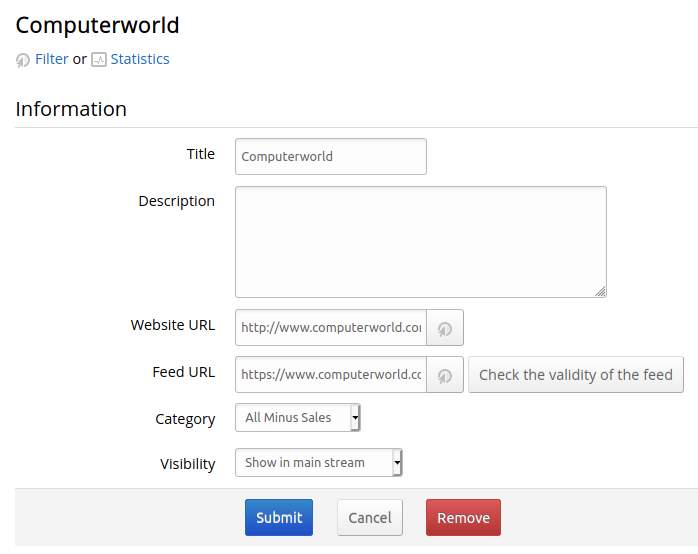Click the Category label
The width and height of the screenshot is (698, 554).
coord(185,419)
